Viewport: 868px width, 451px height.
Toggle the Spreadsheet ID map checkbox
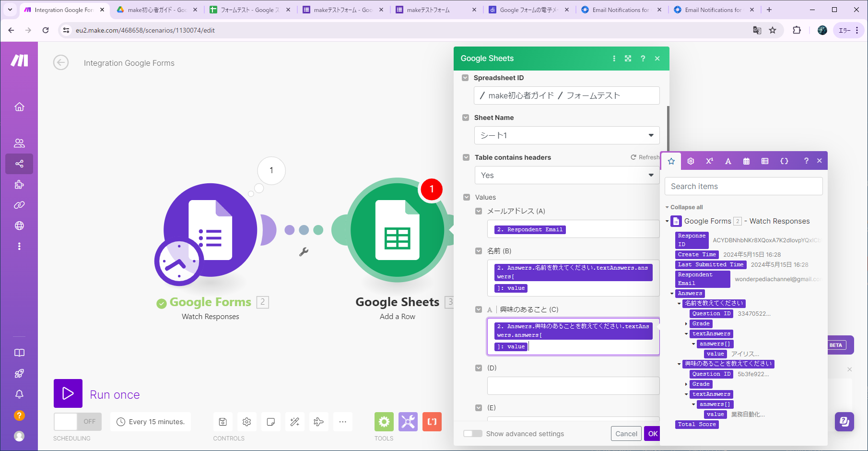[465, 78]
